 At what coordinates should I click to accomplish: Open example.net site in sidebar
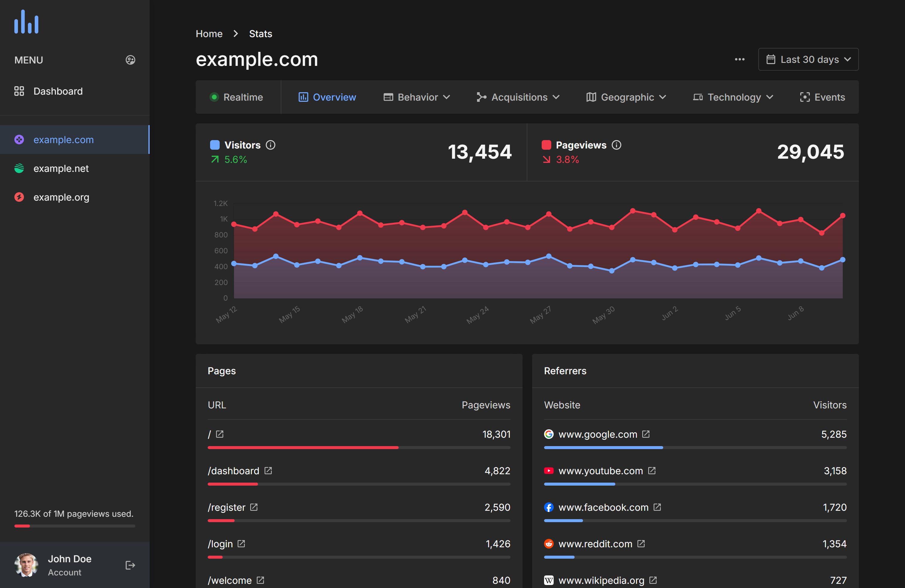coord(61,169)
